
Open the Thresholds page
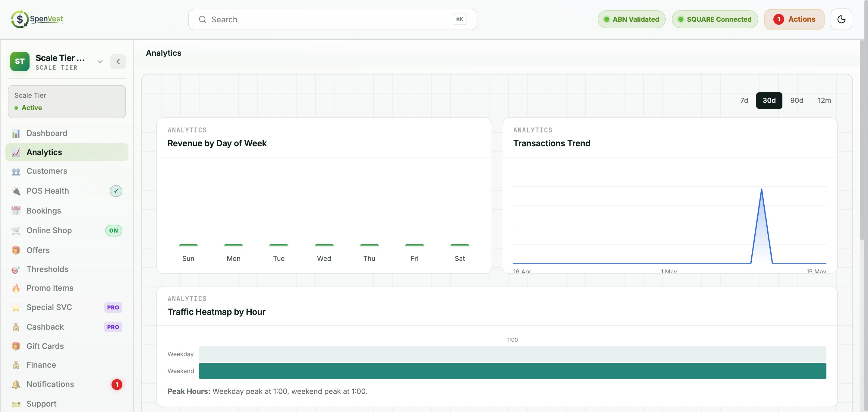coord(67,269)
